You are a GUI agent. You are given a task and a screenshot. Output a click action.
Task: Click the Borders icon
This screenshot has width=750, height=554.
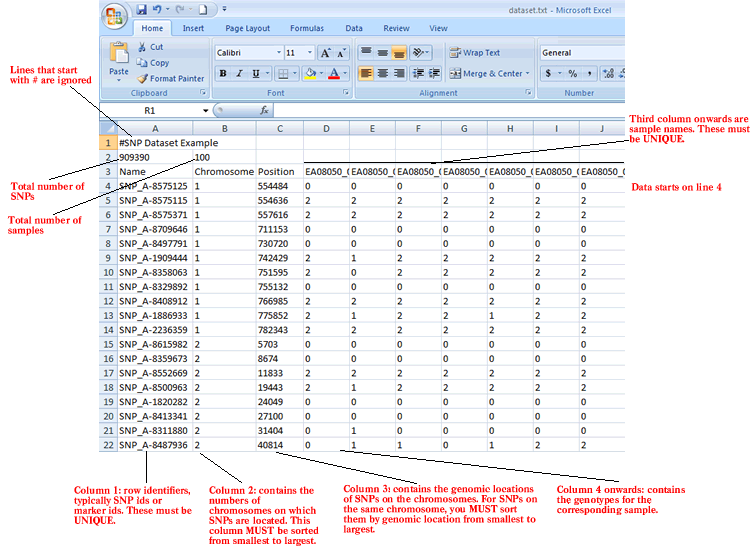[283, 74]
